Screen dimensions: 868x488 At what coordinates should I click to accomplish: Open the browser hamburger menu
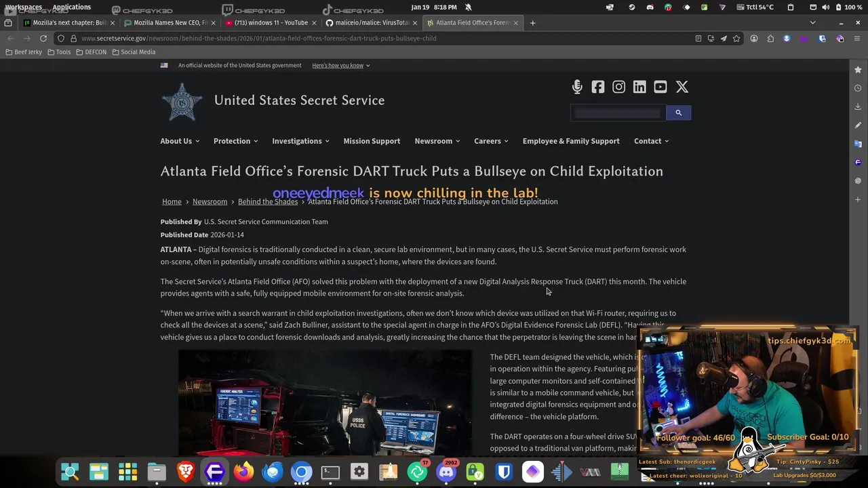click(x=858, y=38)
